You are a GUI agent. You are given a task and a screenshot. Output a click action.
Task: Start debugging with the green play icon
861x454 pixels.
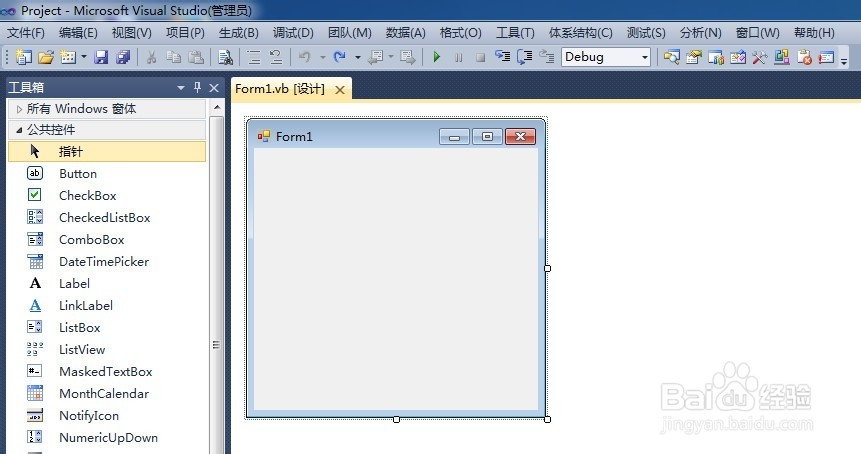[x=437, y=57]
